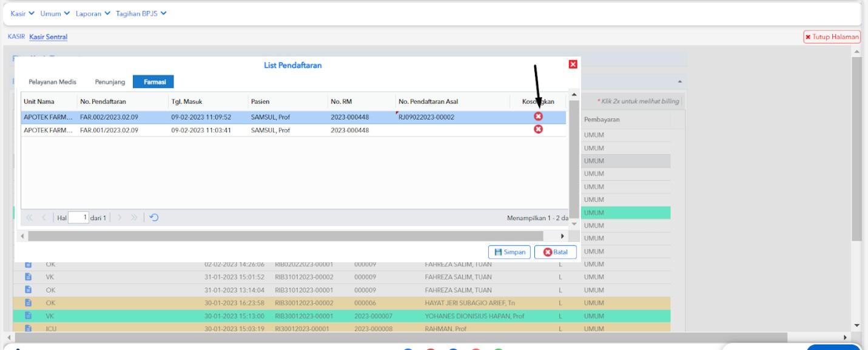The image size is (868, 350).
Task: Click the Pembayaran column header in background
Action: [x=625, y=120]
